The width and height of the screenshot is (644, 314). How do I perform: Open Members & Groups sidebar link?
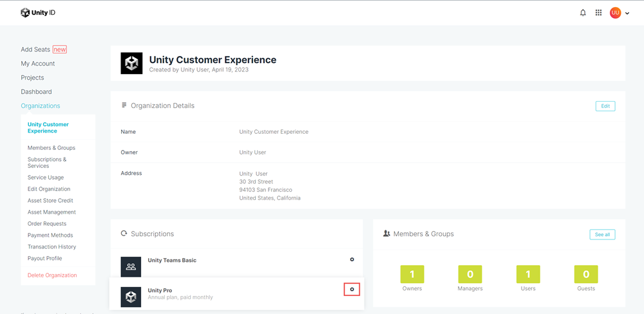(x=52, y=148)
